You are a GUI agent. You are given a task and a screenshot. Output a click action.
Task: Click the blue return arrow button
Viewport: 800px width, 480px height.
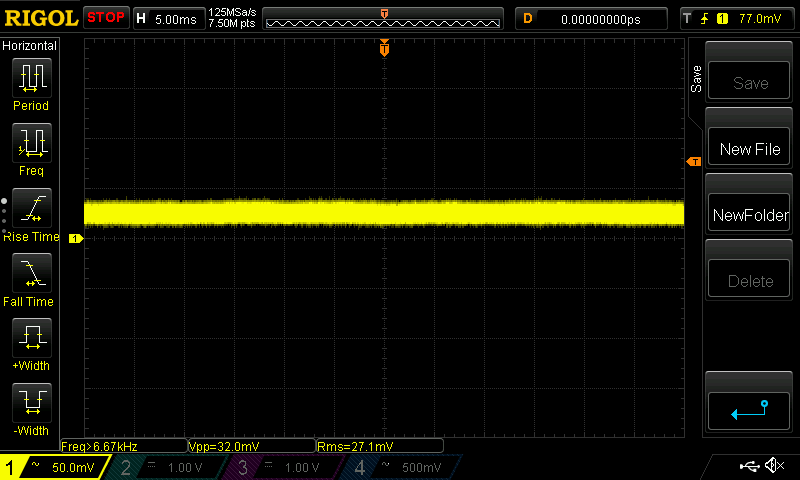click(749, 411)
